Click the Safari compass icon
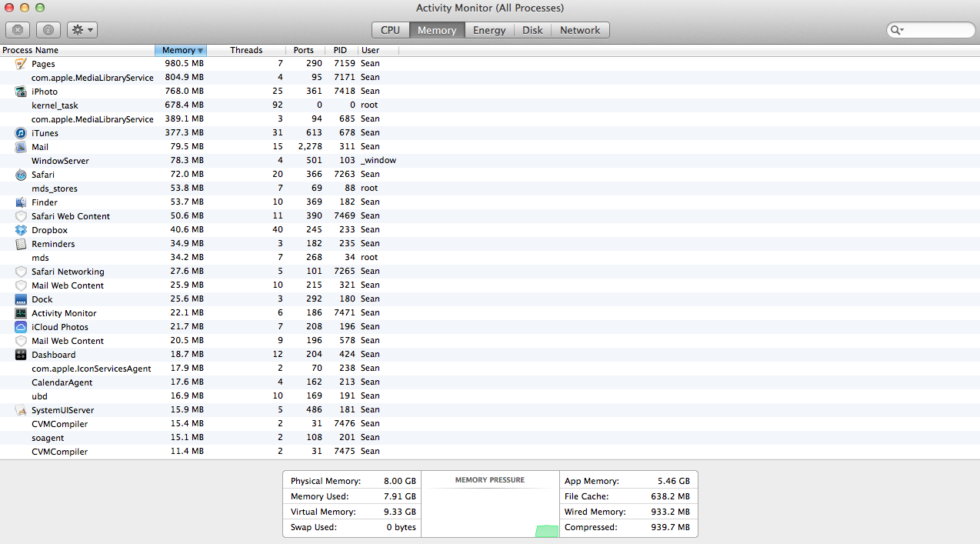The width and height of the screenshot is (980, 544). (x=21, y=175)
